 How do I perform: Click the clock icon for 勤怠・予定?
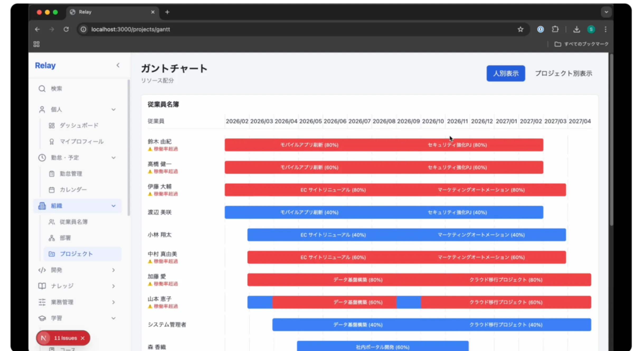pyautogui.click(x=42, y=158)
